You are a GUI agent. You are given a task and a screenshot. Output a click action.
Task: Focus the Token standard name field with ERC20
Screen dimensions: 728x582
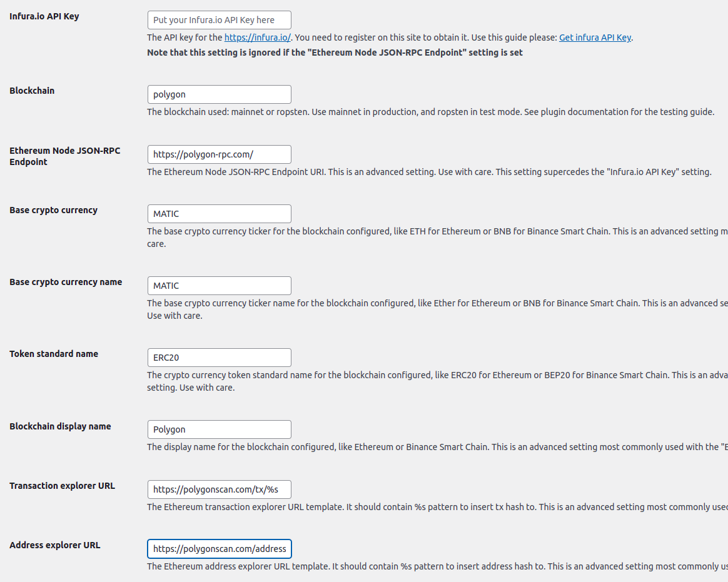(x=219, y=358)
